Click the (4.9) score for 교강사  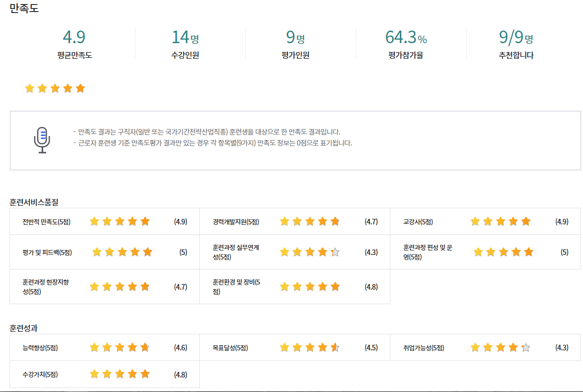coord(562,222)
